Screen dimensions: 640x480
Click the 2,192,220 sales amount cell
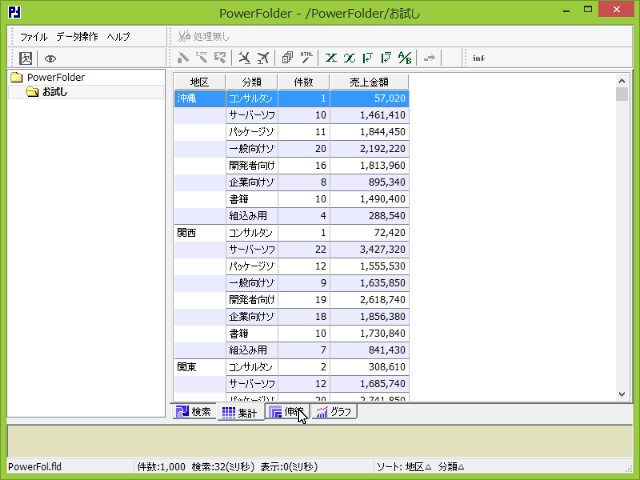(x=369, y=149)
